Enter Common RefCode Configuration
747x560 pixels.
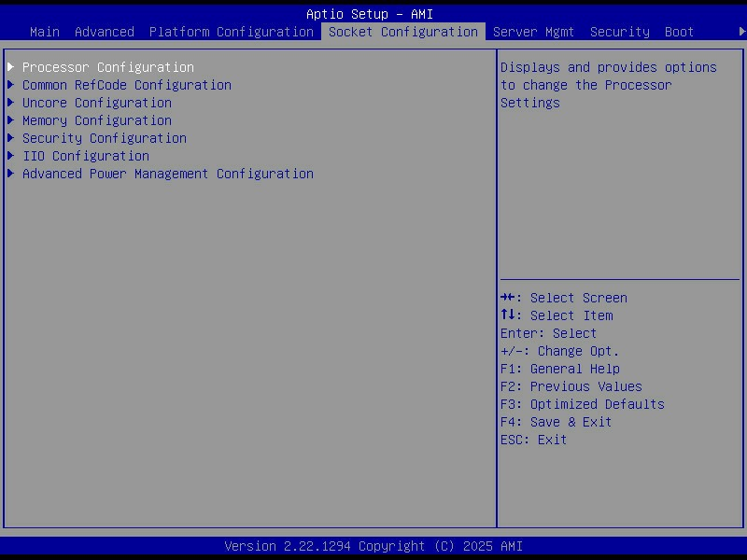point(127,85)
